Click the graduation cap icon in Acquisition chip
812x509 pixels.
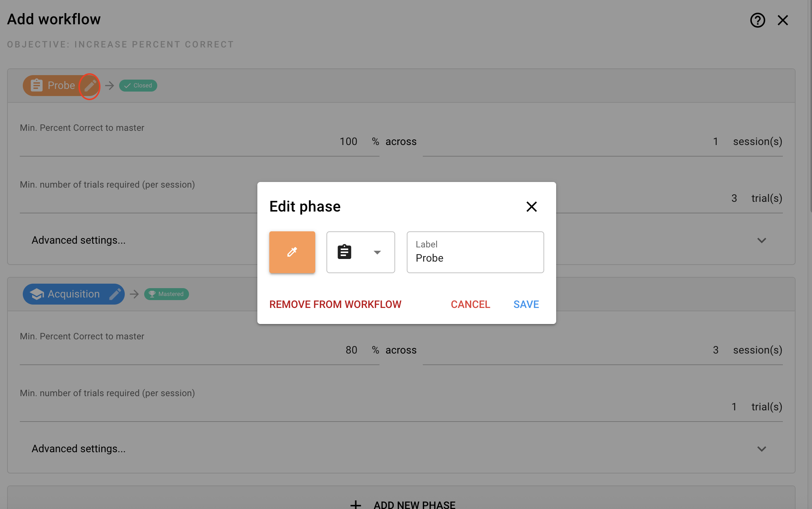pyautogui.click(x=37, y=294)
